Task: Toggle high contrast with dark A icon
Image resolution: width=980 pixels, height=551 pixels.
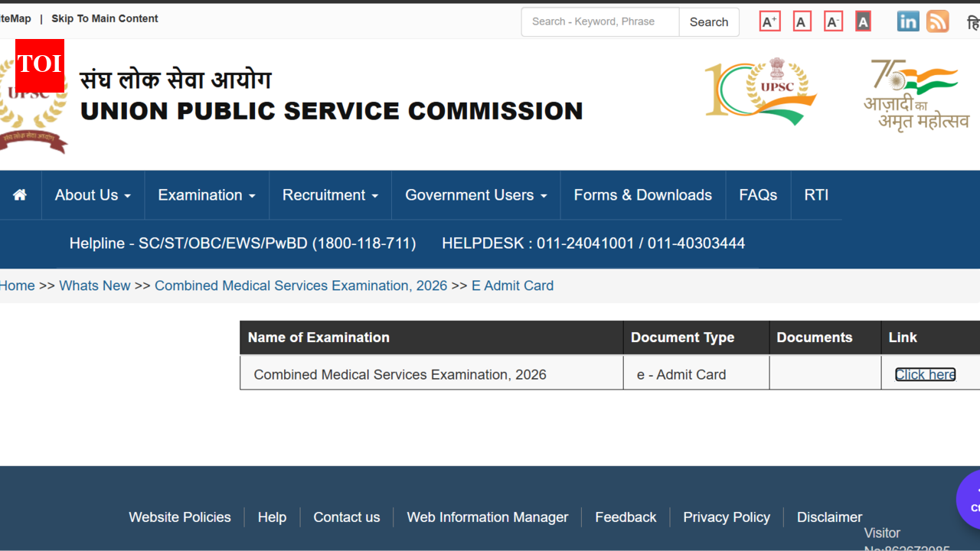Action: [x=863, y=21]
